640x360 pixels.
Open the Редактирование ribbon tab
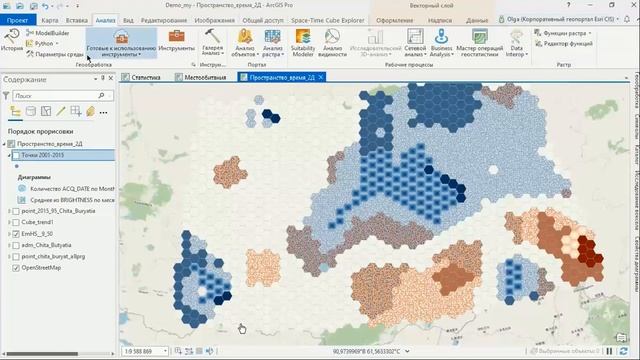pyautogui.click(x=164, y=20)
